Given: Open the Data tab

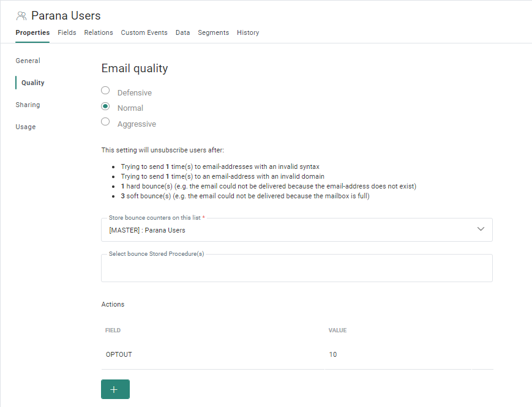Looking at the screenshot, I should pyautogui.click(x=182, y=32).
